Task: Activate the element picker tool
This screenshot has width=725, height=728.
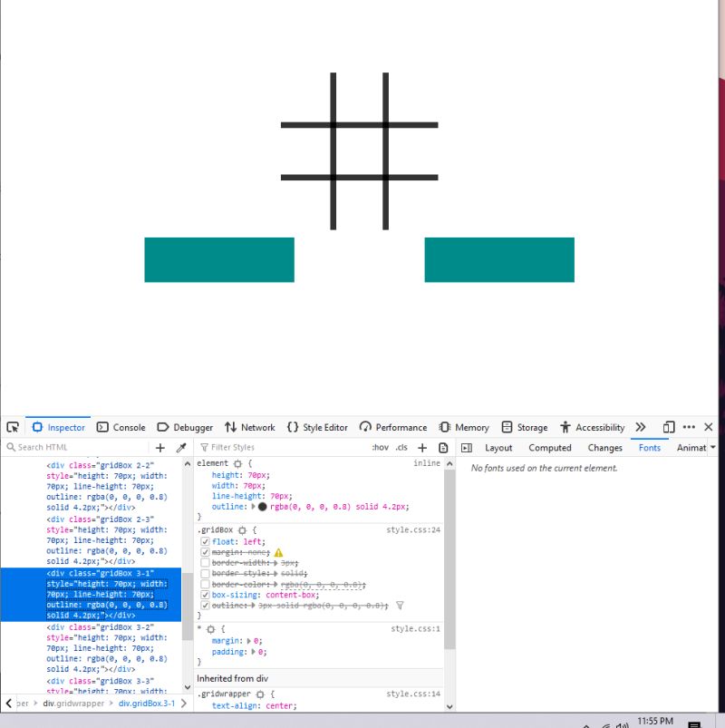Action: [13, 428]
